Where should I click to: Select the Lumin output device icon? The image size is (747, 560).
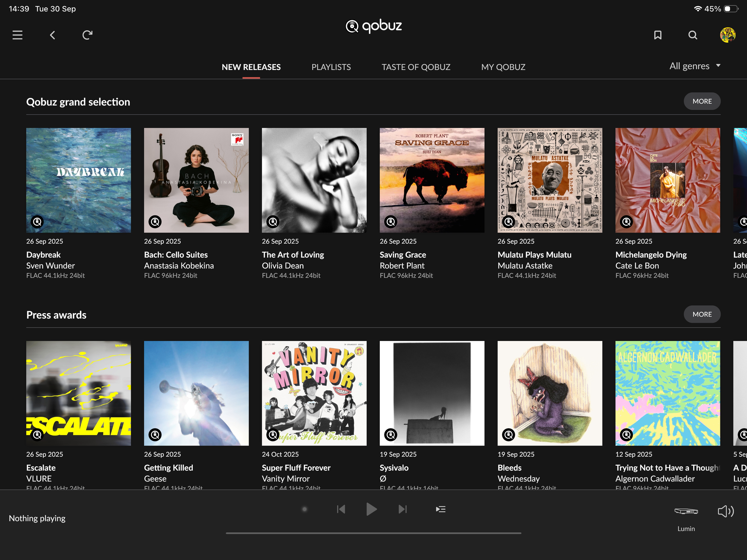pos(686,511)
